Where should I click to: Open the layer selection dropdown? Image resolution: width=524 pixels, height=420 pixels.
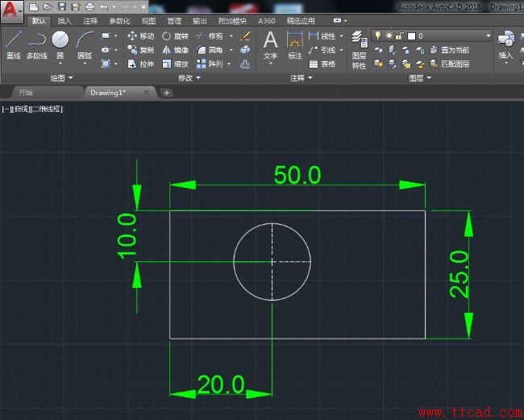(488, 35)
